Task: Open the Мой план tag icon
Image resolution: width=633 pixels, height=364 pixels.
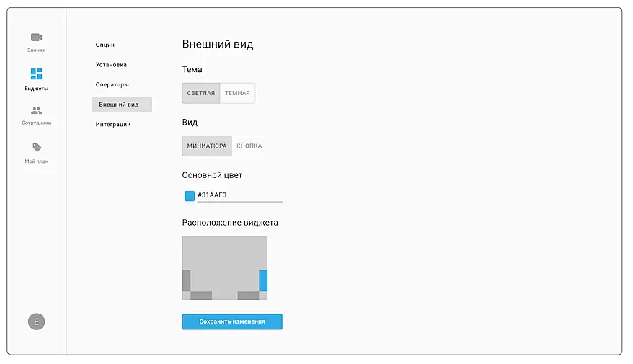Action: 37,148
